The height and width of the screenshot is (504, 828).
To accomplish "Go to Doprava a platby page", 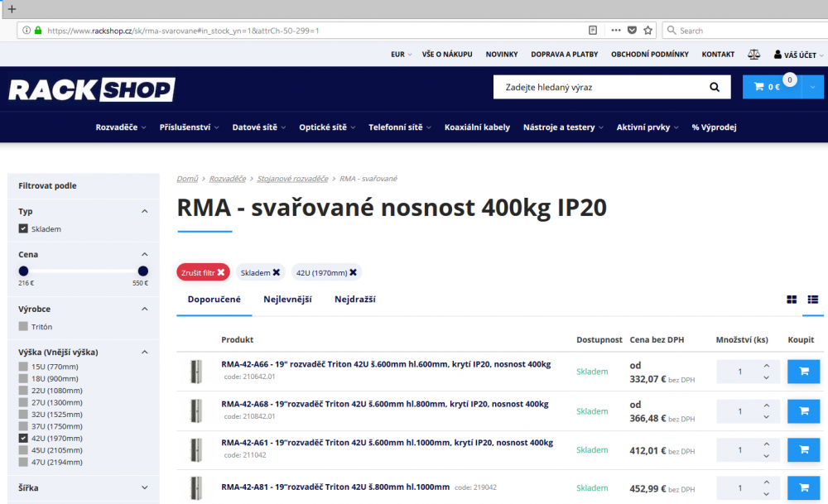I will pos(564,55).
